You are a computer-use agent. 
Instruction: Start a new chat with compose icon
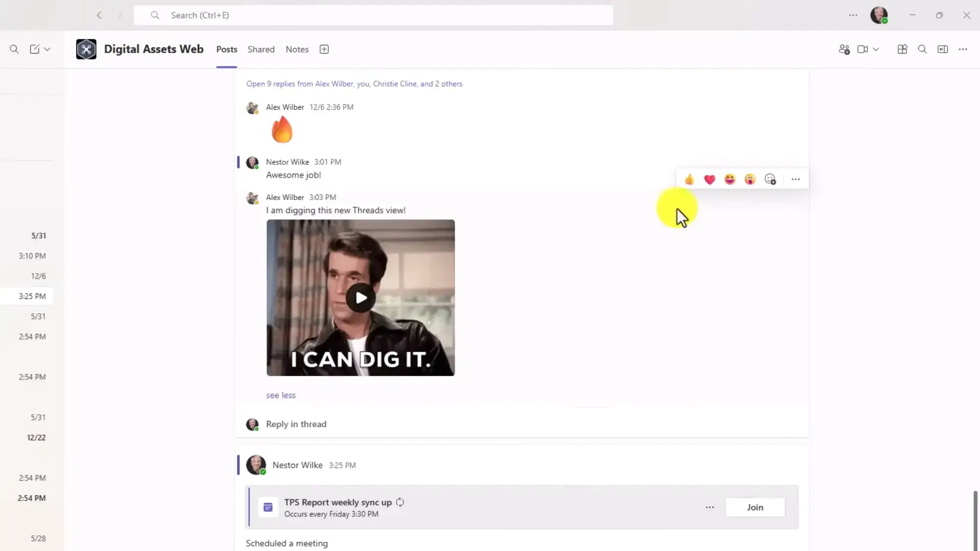(35, 49)
